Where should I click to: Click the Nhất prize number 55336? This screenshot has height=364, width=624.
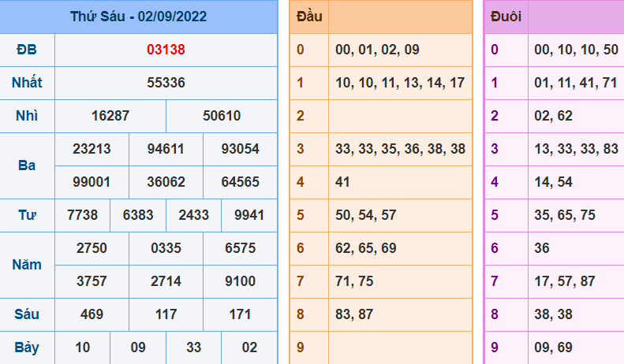click(166, 83)
